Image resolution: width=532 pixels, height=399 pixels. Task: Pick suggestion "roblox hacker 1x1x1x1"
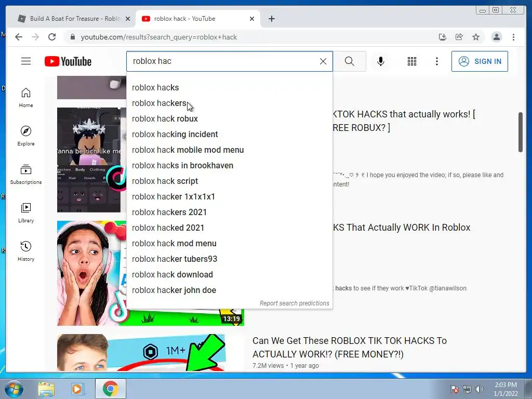point(230,197)
